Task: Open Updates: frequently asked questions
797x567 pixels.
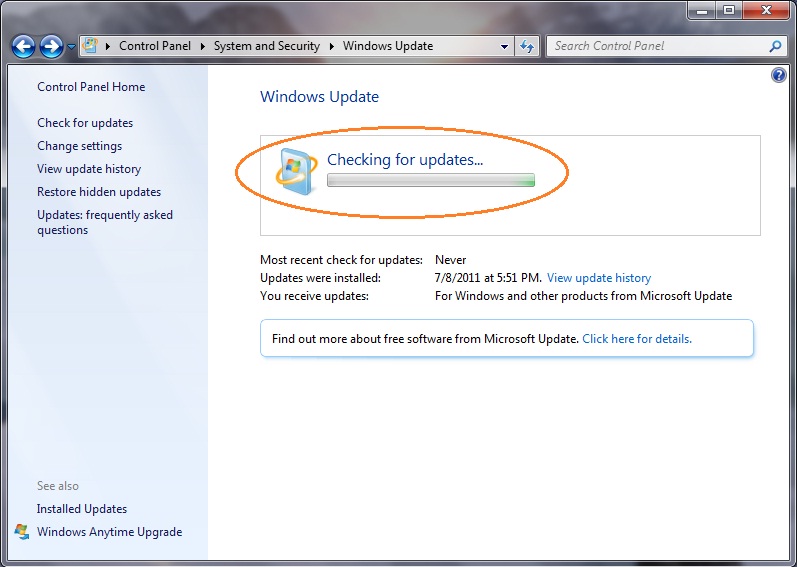Action: (x=105, y=222)
